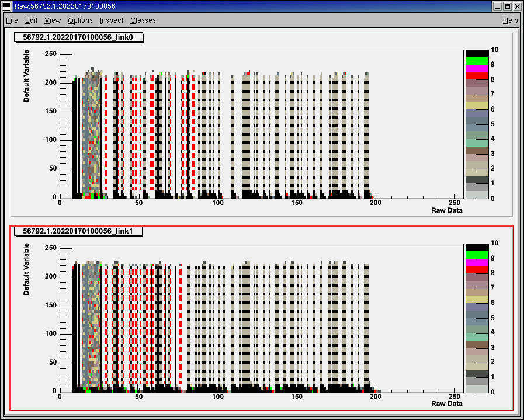Viewport: 524px width, 420px height.
Task: Open the Edit menu
Action: pos(31,20)
